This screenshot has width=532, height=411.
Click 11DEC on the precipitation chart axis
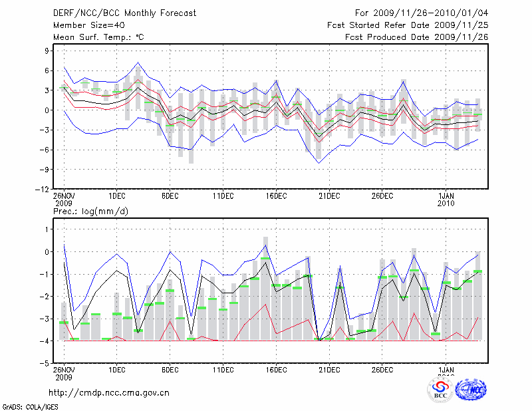pyautogui.click(x=223, y=370)
